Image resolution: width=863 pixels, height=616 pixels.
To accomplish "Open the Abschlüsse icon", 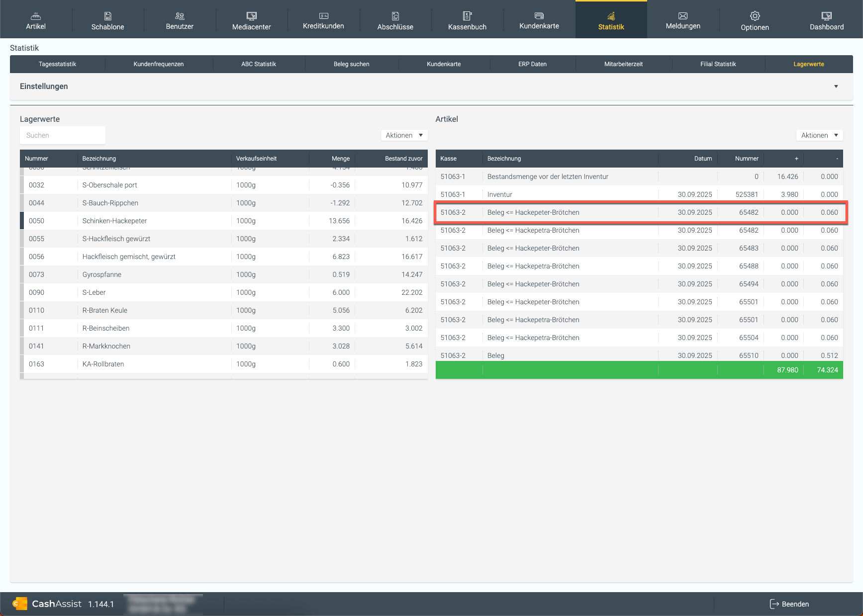I will click(x=395, y=16).
